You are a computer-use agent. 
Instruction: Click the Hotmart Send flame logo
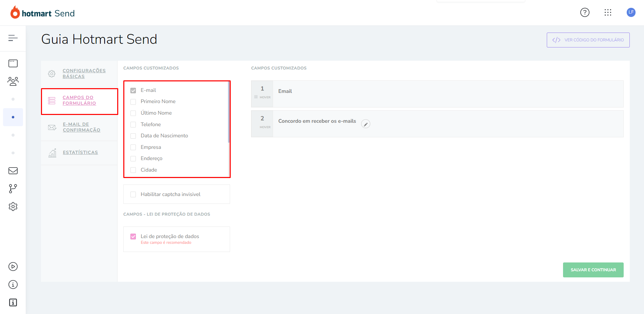[15, 12]
